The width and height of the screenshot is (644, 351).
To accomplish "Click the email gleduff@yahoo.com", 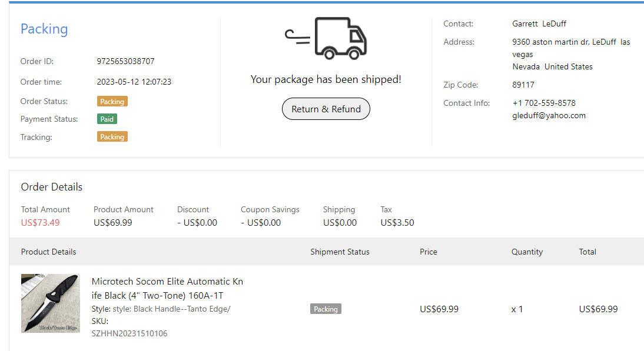I will (549, 115).
